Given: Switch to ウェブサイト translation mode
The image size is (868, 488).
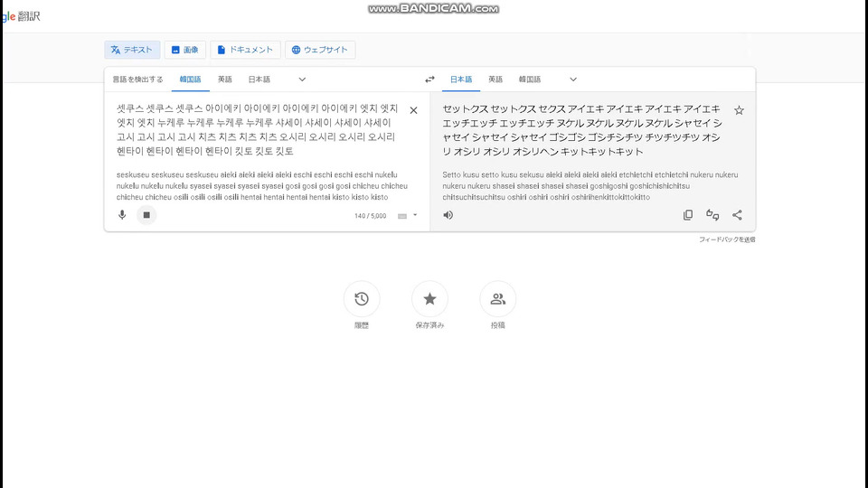Looking at the screenshot, I should (x=320, y=50).
